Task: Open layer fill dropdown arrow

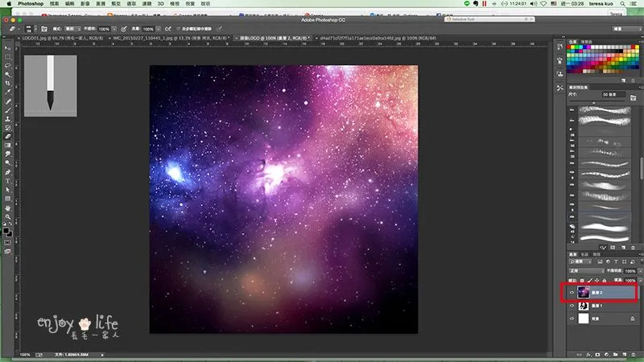Action: [640, 280]
